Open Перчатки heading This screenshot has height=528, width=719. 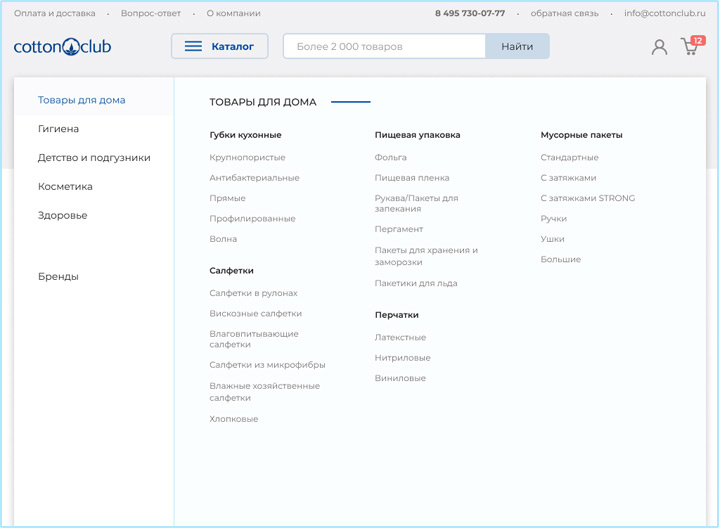coord(397,315)
